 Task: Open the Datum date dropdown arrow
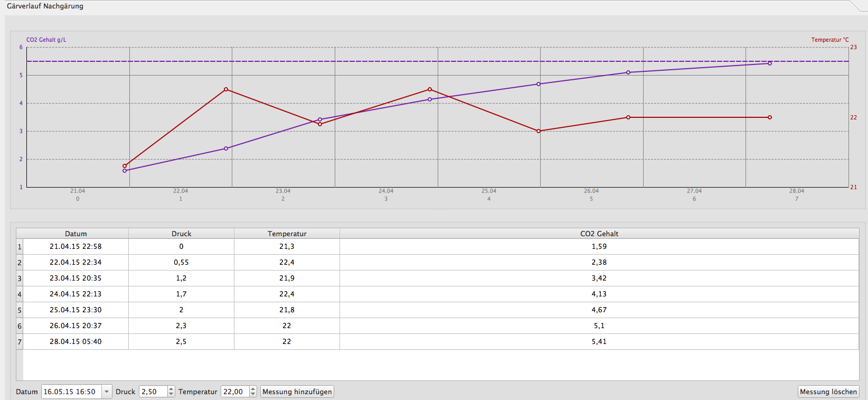click(x=107, y=392)
